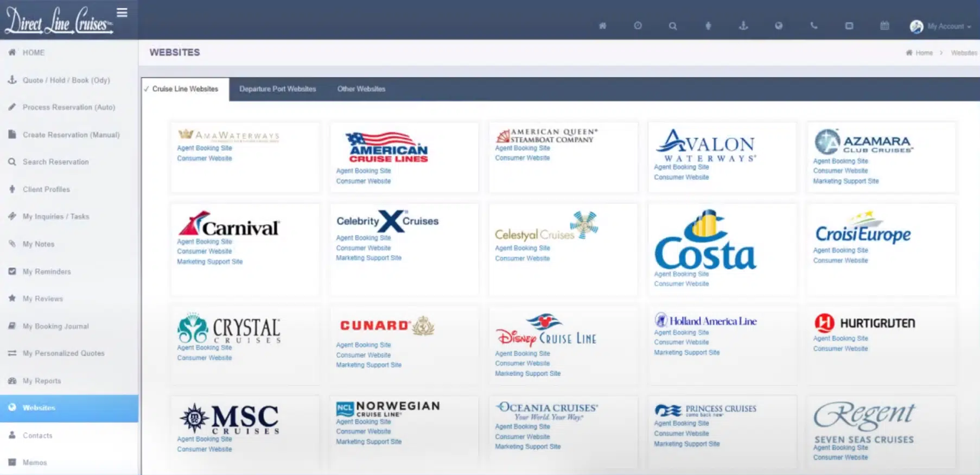This screenshot has width=980, height=475.
Task: Click the Direct Line Cruises logo
Action: 59,21
